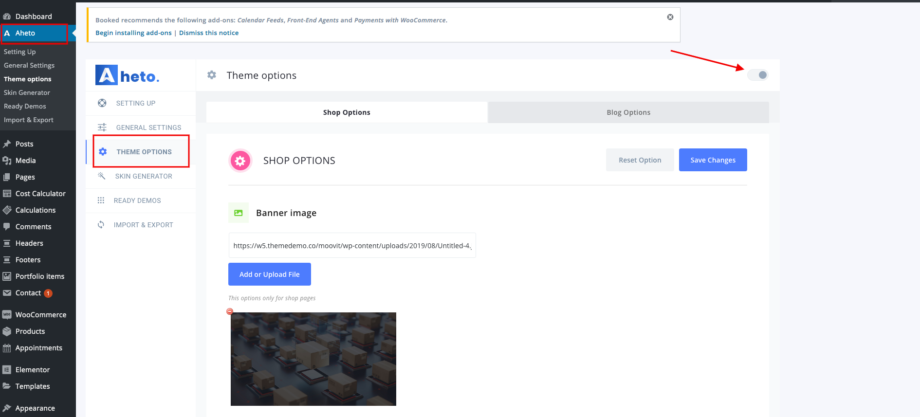Click the Cost Calculator icon
This screenshot has width=920, height=417.
7,194
